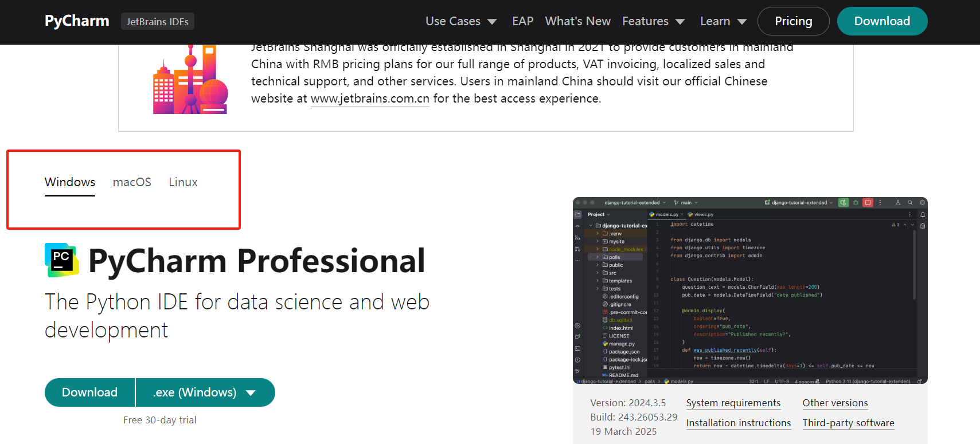Click the Problems warning icon in the IDE sidebar
Screen dimensions: 980x444
[x=577, y=360]
